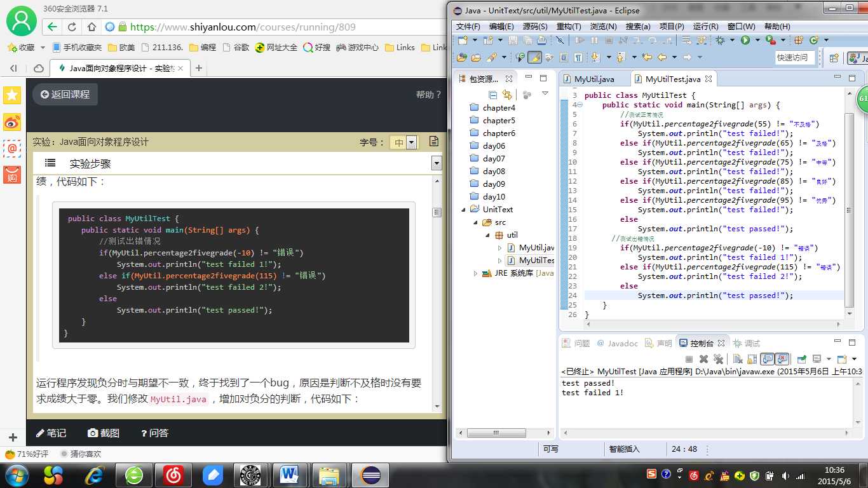Open the 运行(R) menu
Viewport: 868px width, 488px height.
[705, 26]
